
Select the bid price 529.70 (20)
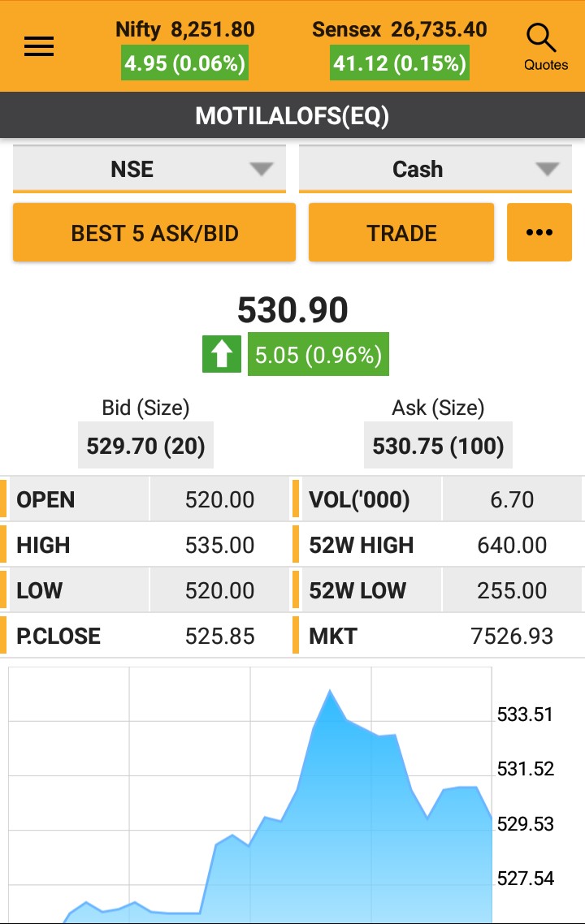tap(145, 446)
